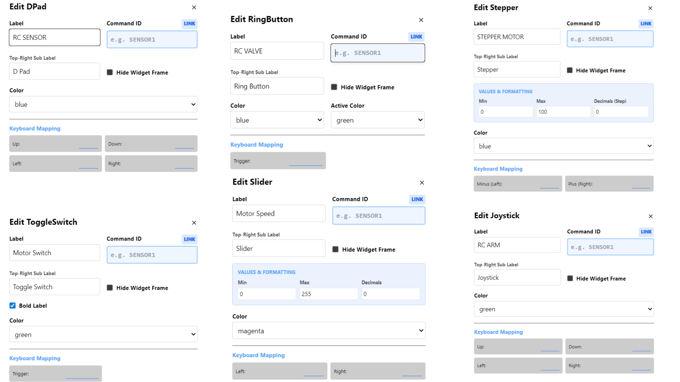
Task: Click the DPad Label field RC SENSOR
Action: pyautogui.click(x=55, y=37)
